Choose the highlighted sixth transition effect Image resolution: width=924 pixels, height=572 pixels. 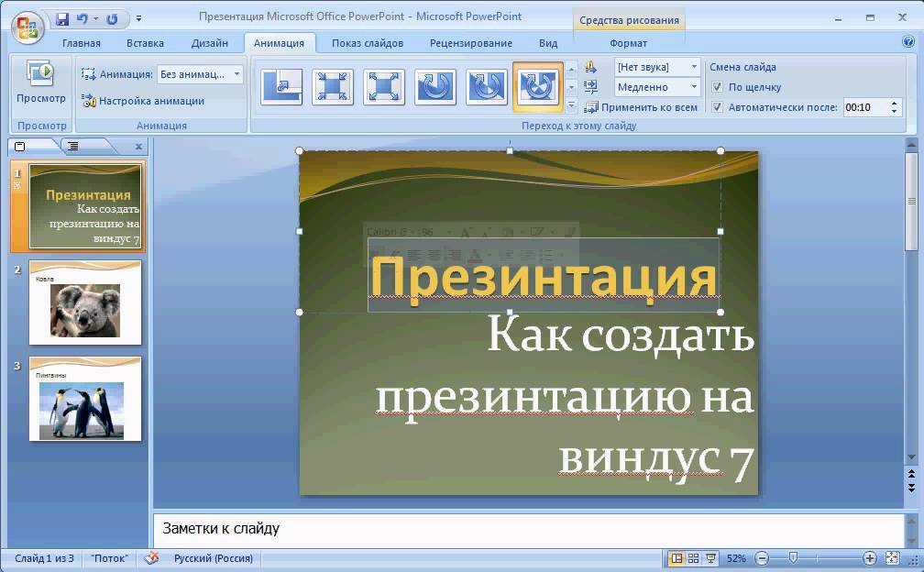tap(537, 87)
